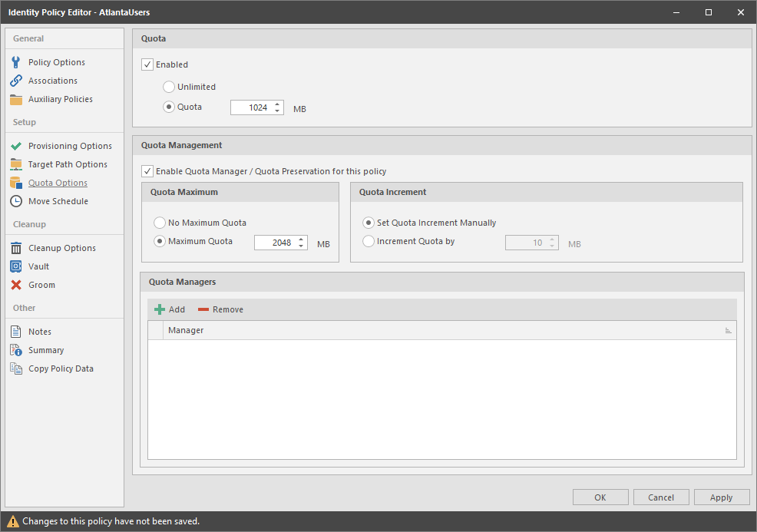The width and height of the screenshot is (757, 532).
Task: Choose No Maximum Quota
Action: (160, 222)
